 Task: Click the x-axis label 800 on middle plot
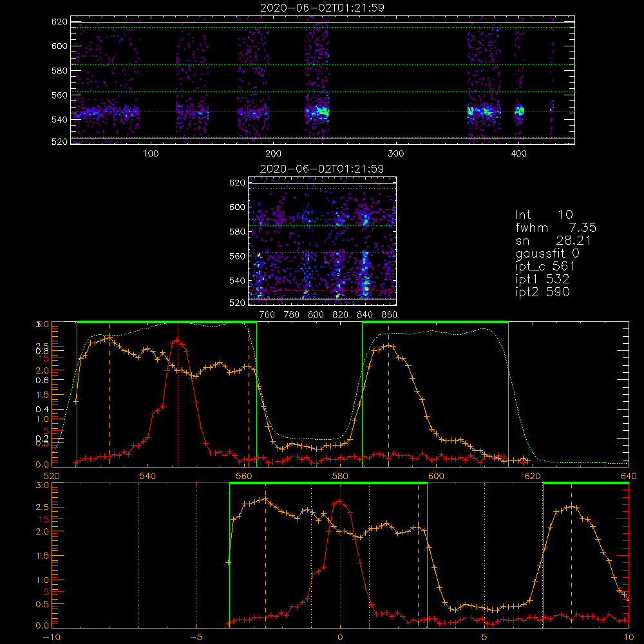click(x=316, y=315)
